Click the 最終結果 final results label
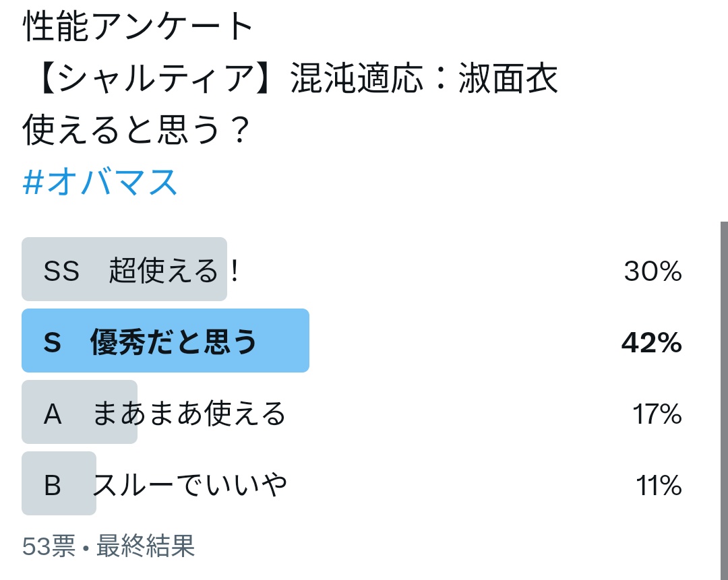The image size is (728, 580). pyautogui.click(x=146, y=546)
